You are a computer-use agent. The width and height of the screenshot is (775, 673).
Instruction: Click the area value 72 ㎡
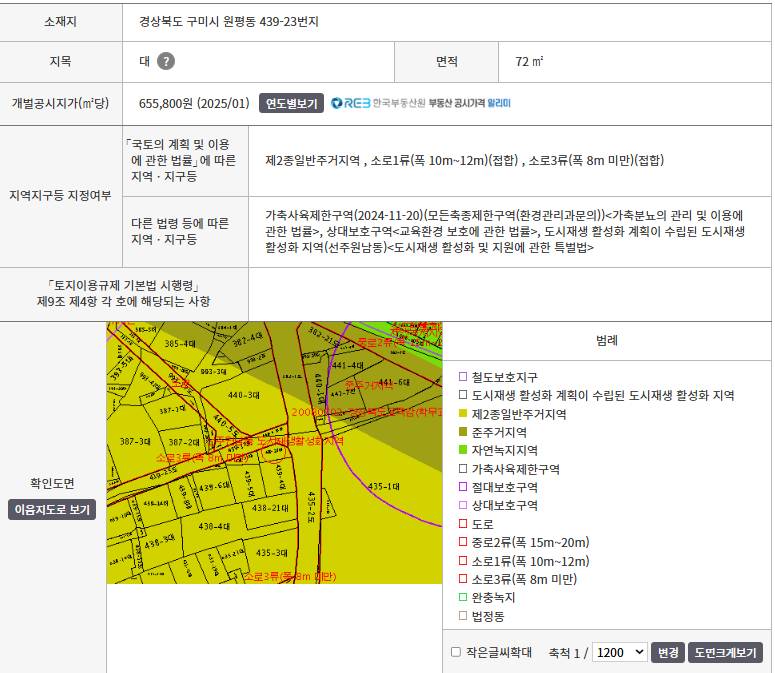[x=529, y=61]
